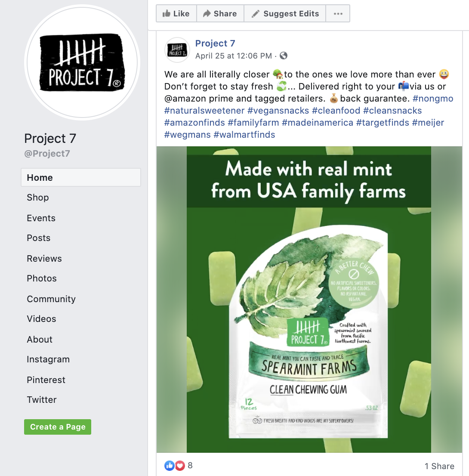Open the Instagram tab in sidebar
This screenshot has height=476, width=469.
pyautogui.click(x=48, y=359)
